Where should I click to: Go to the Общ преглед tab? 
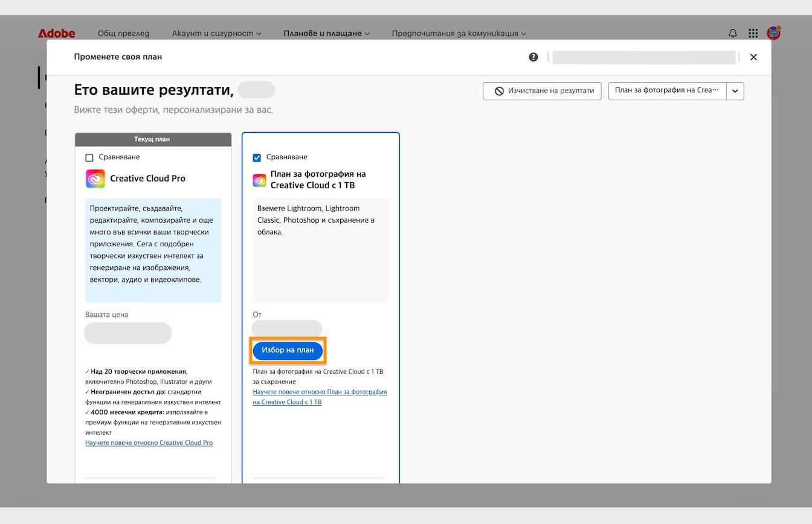click(x=123, y=33)
